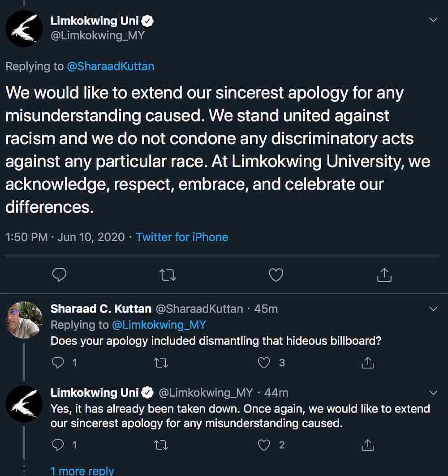
Task: Reply to the Limkokwing Uni apology tweet
Action: tap(59, 275)
